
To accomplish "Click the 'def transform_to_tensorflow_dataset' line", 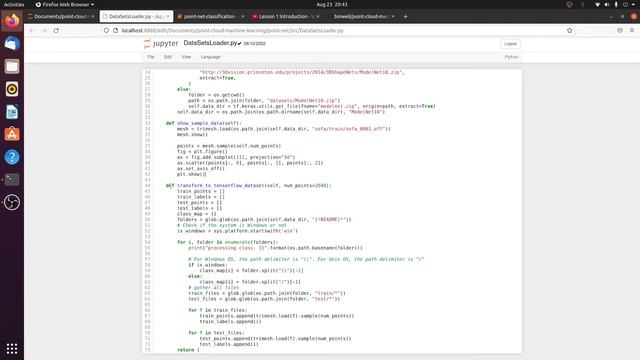I will [249, 185].
